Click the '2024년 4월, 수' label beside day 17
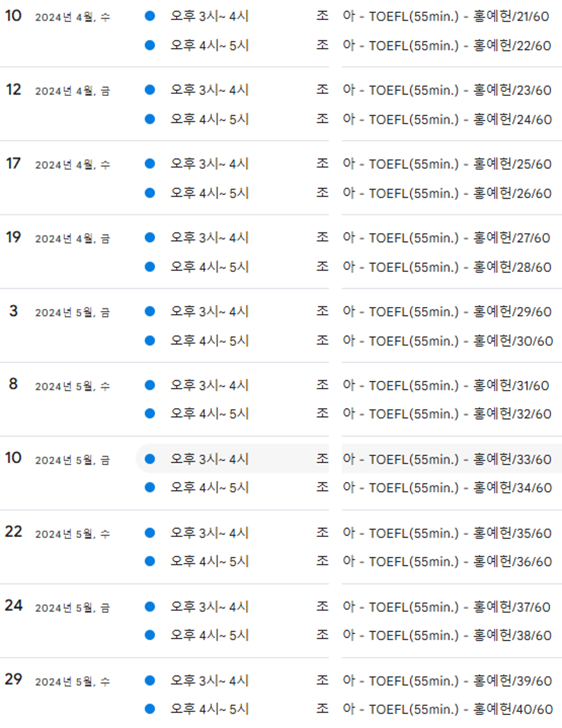The image size is (562, 728). click(x=73, y=165)
